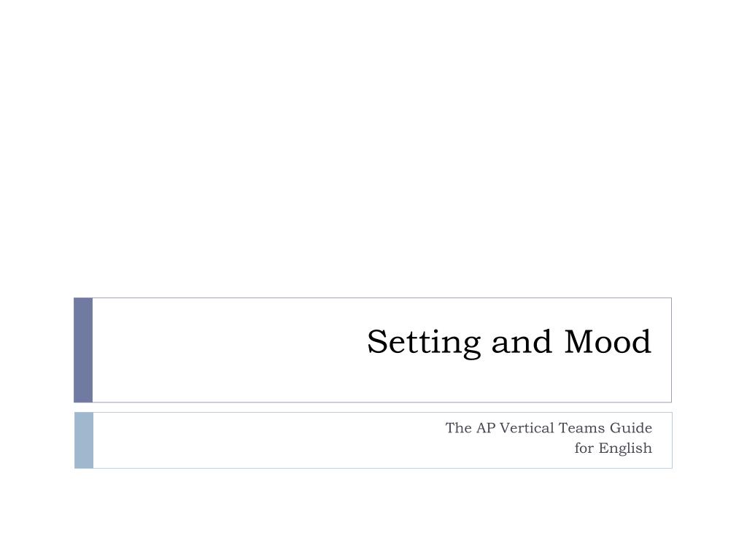Click the letters "AP" in the subtitle
The height and width of the screenshot is (560, 747).
486,427
